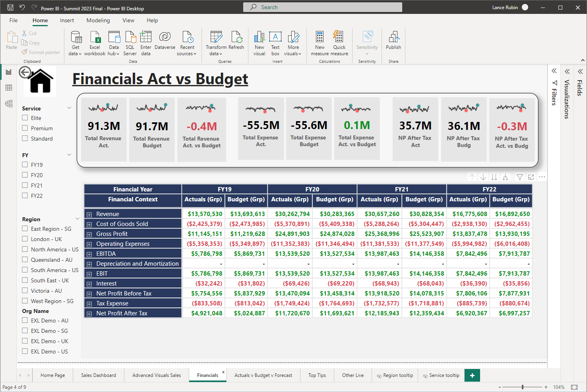The width and height of the screenshot is (587, 392).
Task: Check London - UK region
Action: pyautogui.click(x=25, y=239)
